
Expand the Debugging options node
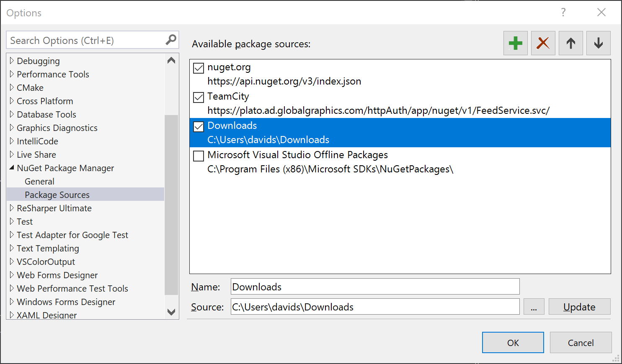pyautogui.click(x=12, y=61)
